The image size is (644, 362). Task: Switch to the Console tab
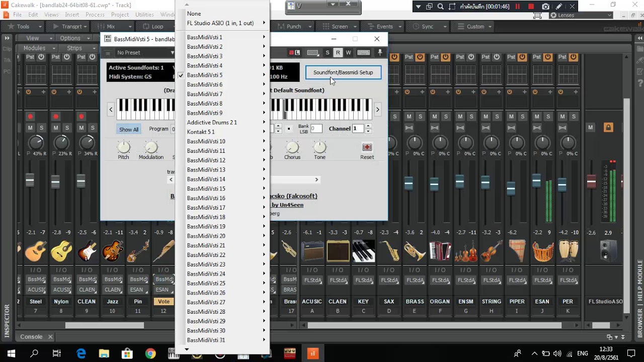[x=31, y=337]
